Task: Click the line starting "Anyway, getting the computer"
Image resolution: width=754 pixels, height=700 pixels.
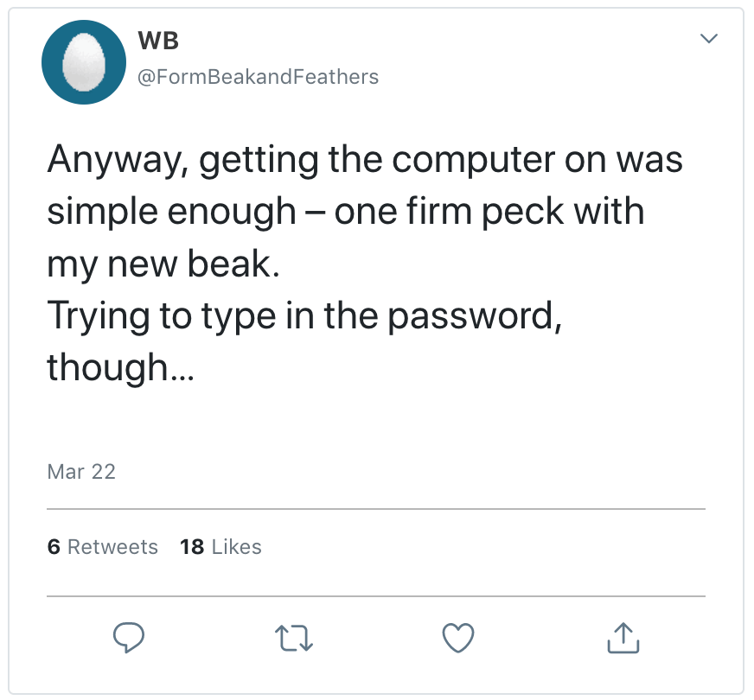Action: pyautogui.click(x=364, y=160)
